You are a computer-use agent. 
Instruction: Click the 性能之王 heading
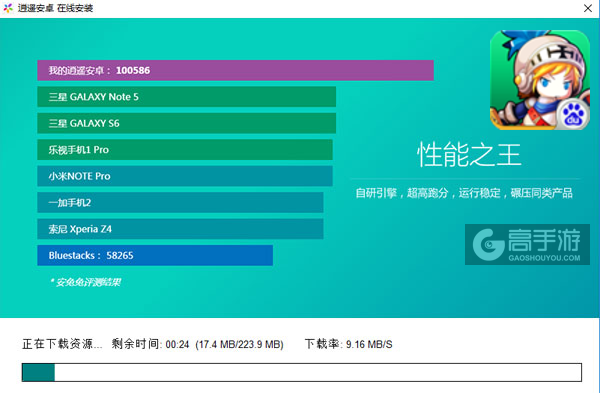pyautogui.click(x=469, y=155)
